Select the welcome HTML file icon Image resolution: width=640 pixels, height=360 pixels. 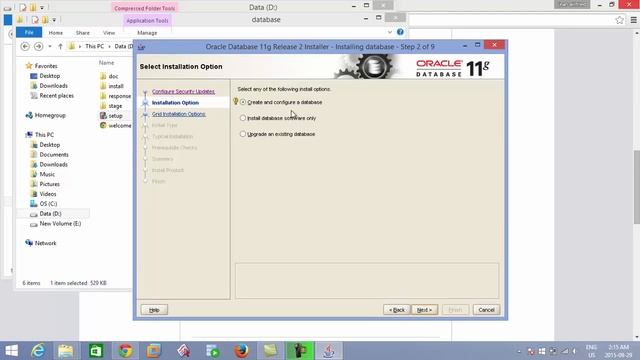pyautogui.click(x=103, y=125)
